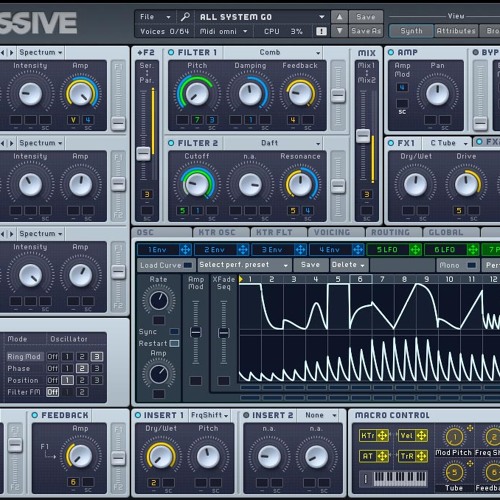The image size is (500, 500).
Task: Click the mini keyboard in Macro Control
Action: [x=400, y=479]
